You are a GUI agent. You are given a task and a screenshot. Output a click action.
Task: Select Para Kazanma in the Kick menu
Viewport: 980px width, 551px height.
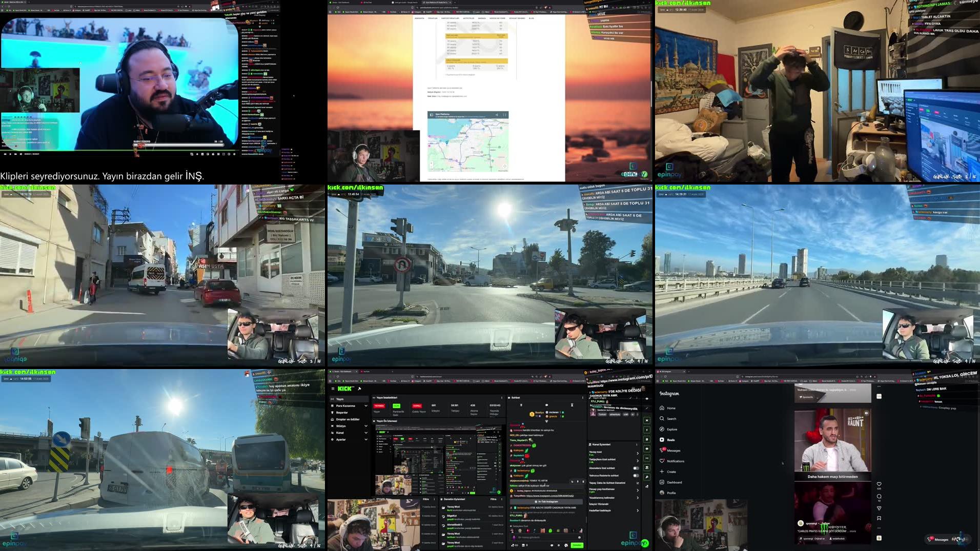point(345,406)
